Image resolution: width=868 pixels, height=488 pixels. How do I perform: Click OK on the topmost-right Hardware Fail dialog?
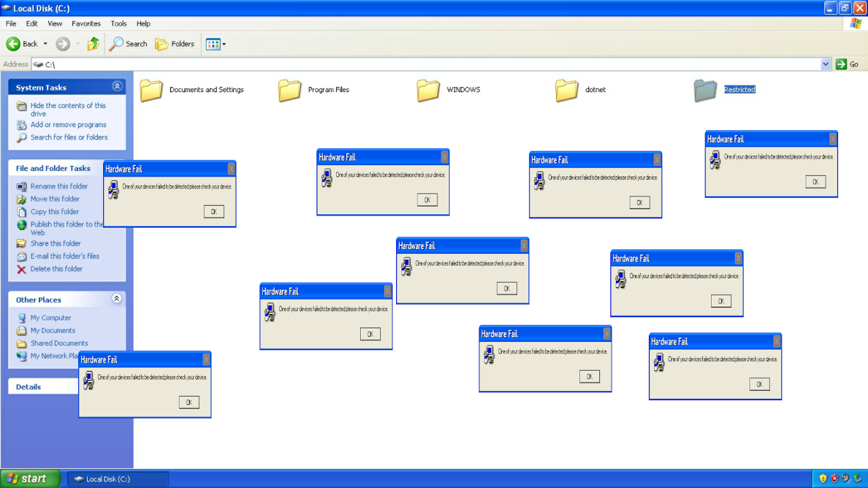point(816,182)
